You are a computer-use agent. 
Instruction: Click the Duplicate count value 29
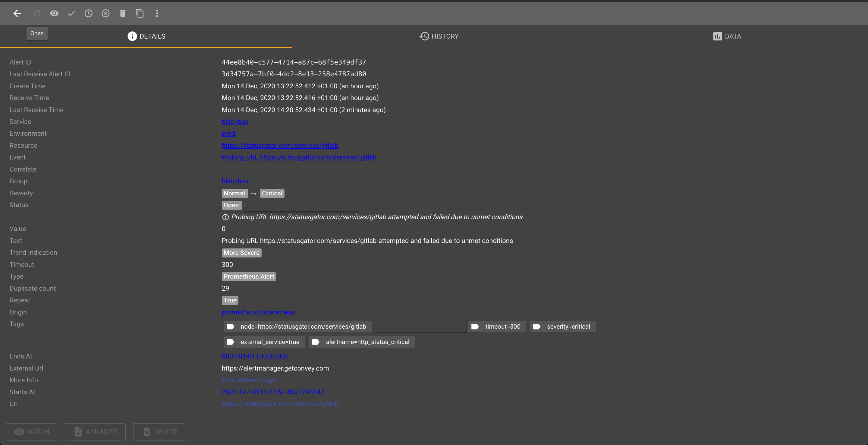point(225,288)
